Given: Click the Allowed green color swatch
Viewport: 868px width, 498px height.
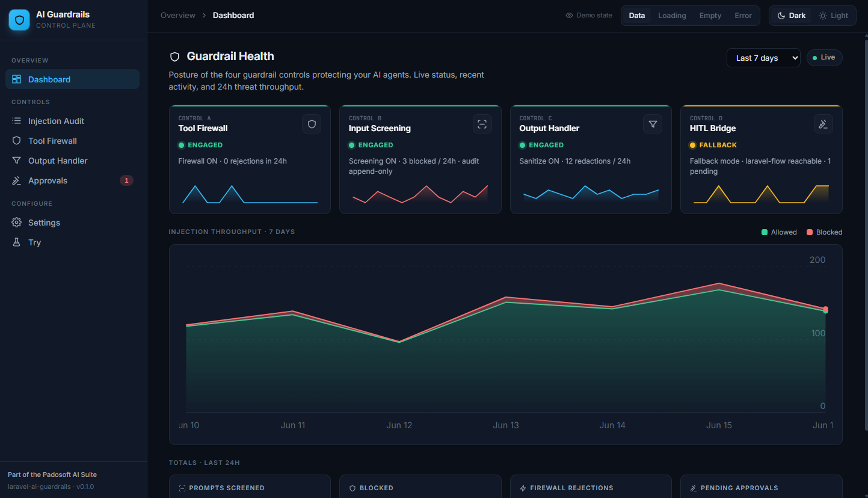Looking at the screenshot, I should pos(765,232).
